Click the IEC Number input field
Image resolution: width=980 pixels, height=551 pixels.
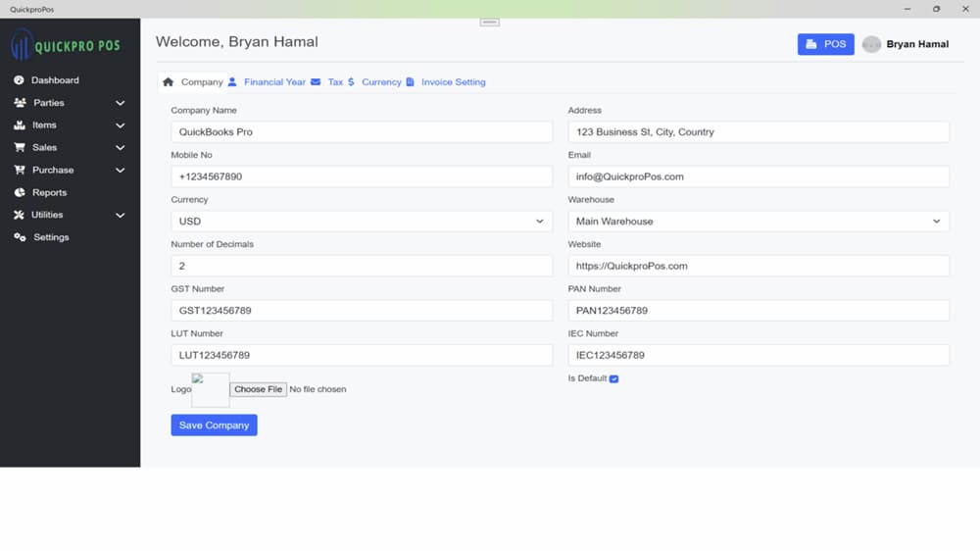pos(759,355)
